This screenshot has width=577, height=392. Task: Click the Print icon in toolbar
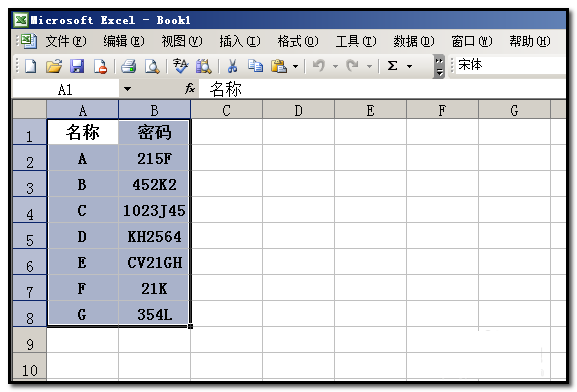pyautogui.click(x=128, y=66)
